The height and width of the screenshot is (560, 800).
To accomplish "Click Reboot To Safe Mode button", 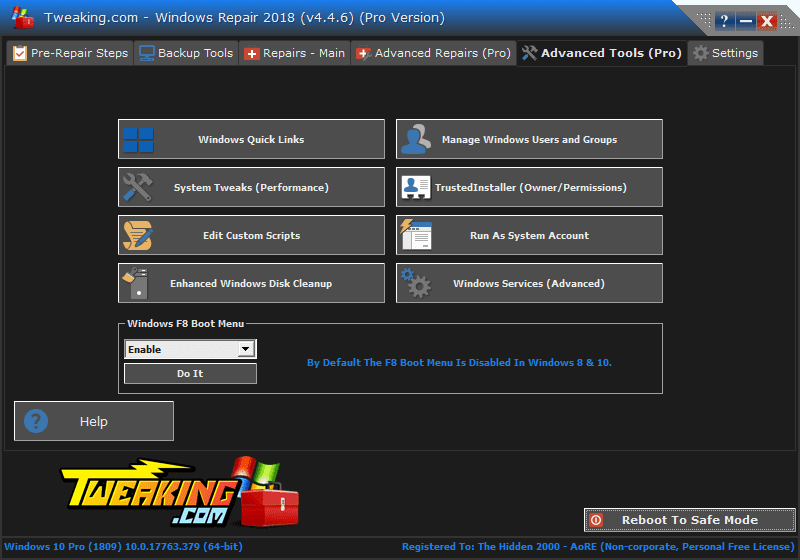I will click(689, 520).
